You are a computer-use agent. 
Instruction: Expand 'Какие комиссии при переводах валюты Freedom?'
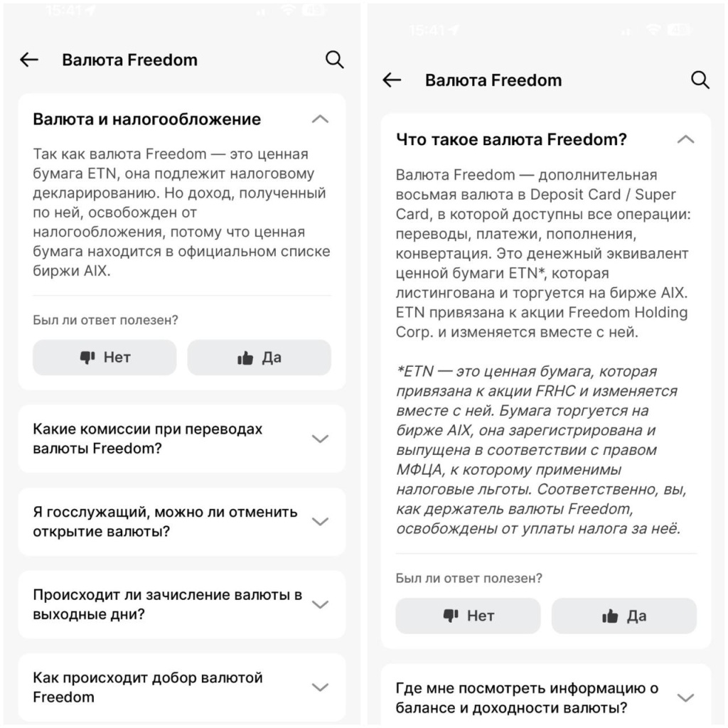[320, 439]
